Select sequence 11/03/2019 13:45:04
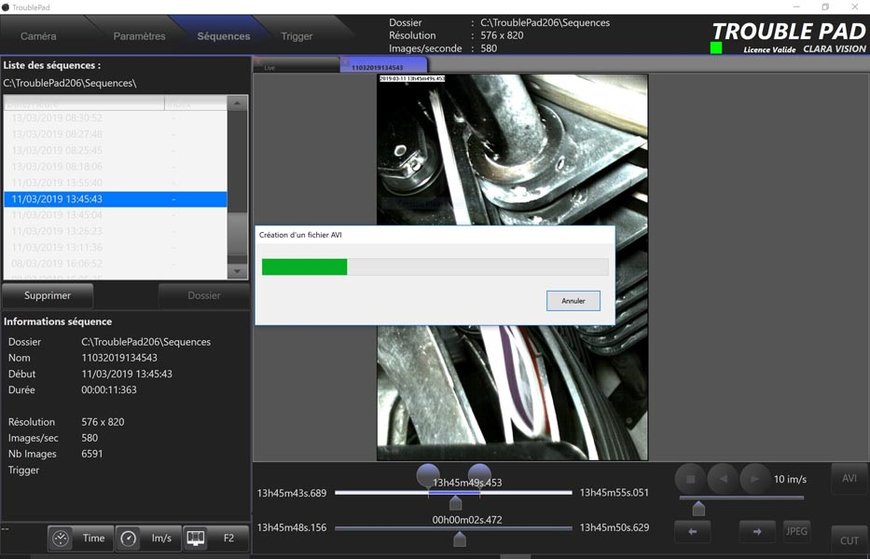Screen dimensions: 870x559 [115, 215]
